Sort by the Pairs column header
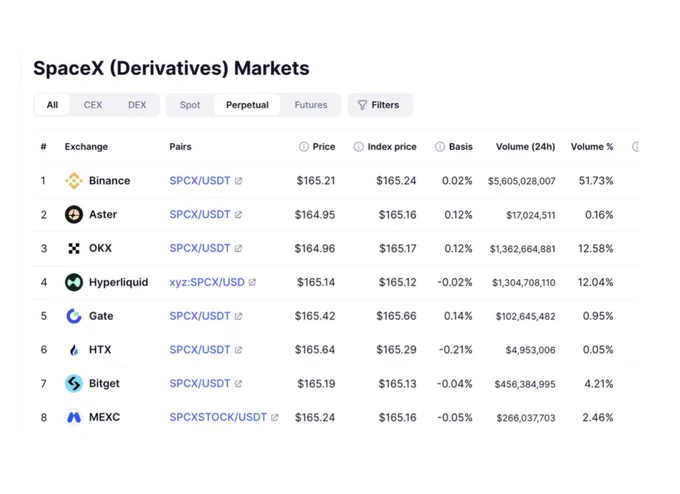Screen dimensions: 680x494 180,147
